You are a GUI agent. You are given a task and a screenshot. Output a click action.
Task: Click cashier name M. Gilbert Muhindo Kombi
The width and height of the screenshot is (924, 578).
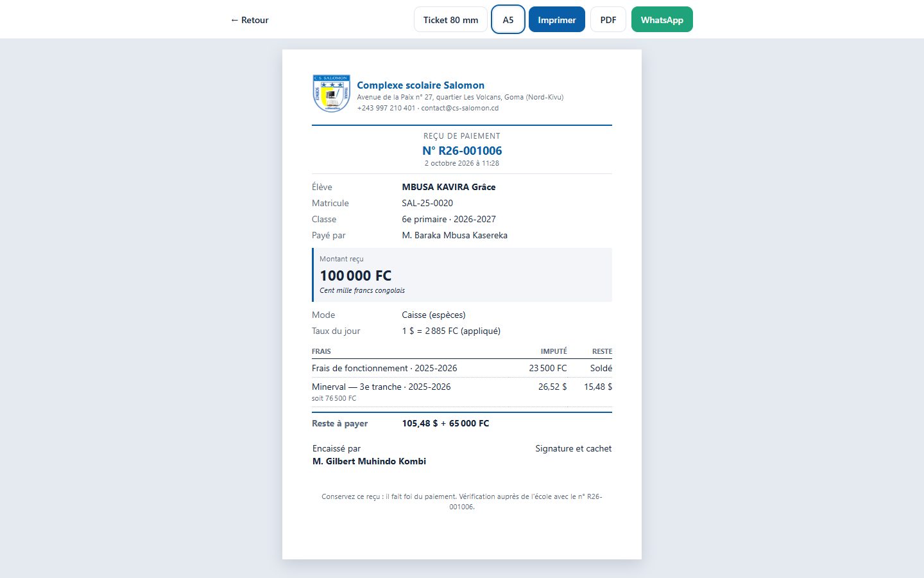point(369,461)
